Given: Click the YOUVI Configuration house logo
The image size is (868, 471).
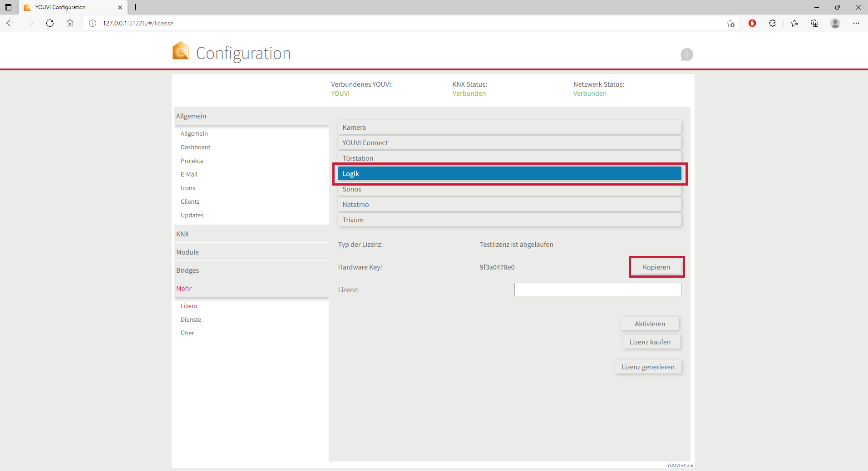Looking at the screenshot, I should coord(181,51).
